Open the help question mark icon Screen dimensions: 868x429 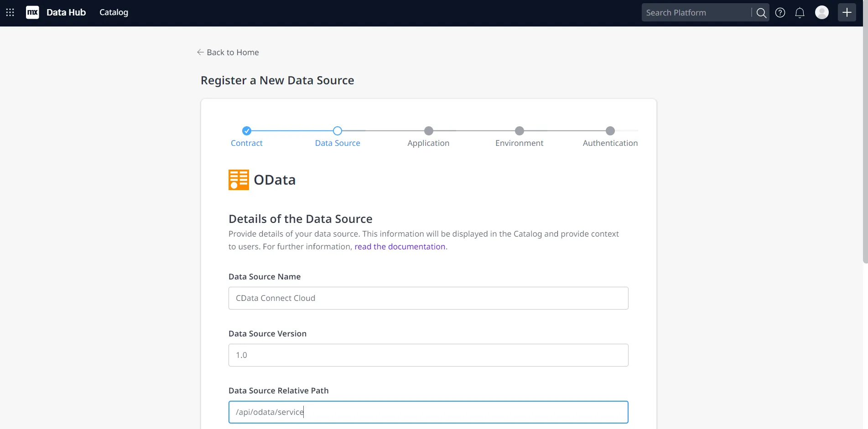[780, 13]
